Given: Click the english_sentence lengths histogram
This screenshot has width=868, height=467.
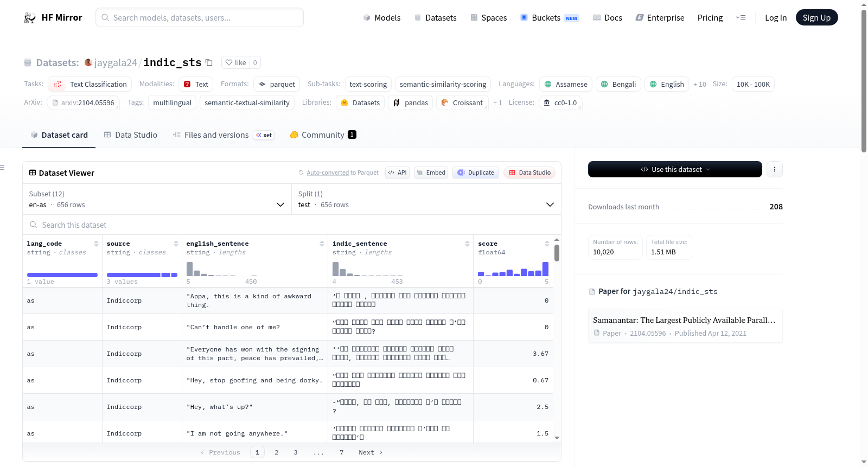Looking at the screenshot, I should (x=221, y=269).
